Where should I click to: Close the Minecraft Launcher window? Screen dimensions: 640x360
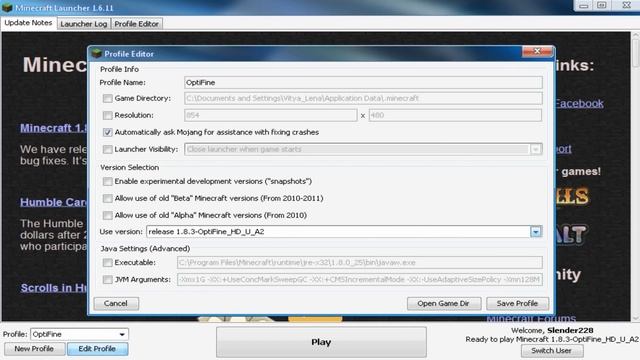click(x=626, y=5)
